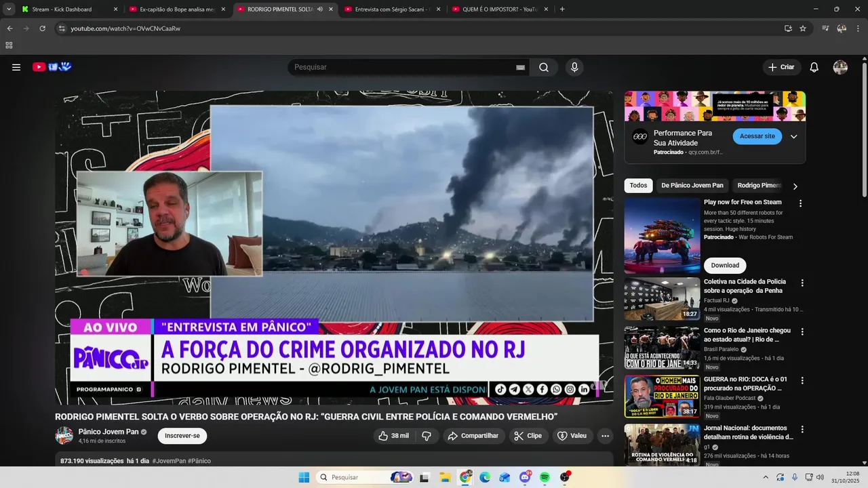Reload the page
Image resolution: width=868 pixels, height=488 pixels.
pyautogui.click(x=42, y=28)
